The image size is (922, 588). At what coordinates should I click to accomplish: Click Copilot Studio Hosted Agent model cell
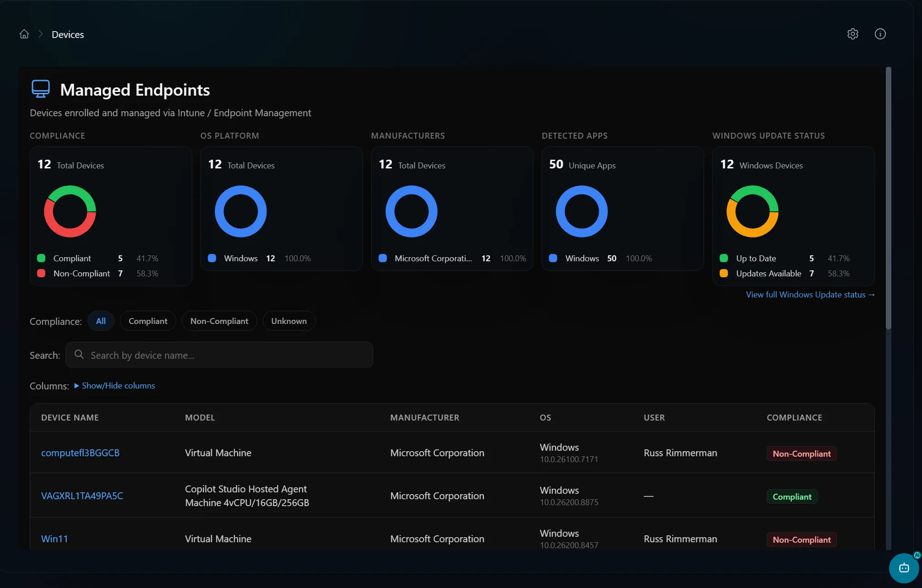247,496
